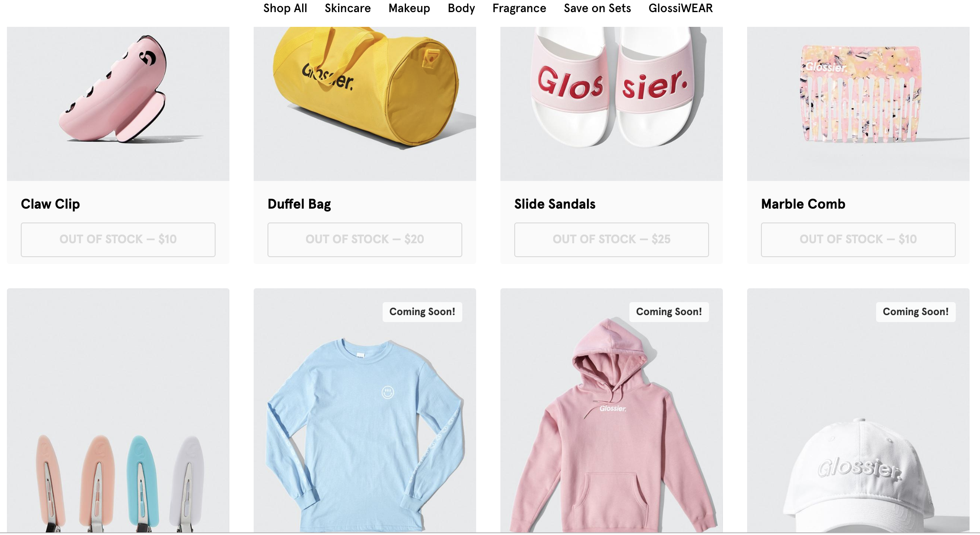The width and height of the screenshot is (980, 535).
Task: Open Save on Sets page
Action: click(x=597, y=8)
